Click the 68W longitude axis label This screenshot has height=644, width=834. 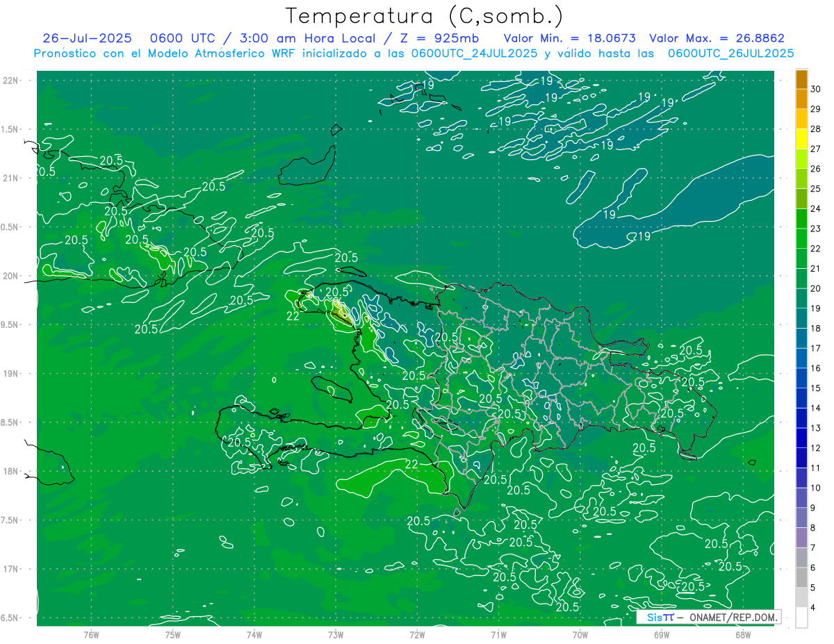click(x=743, y=634)
